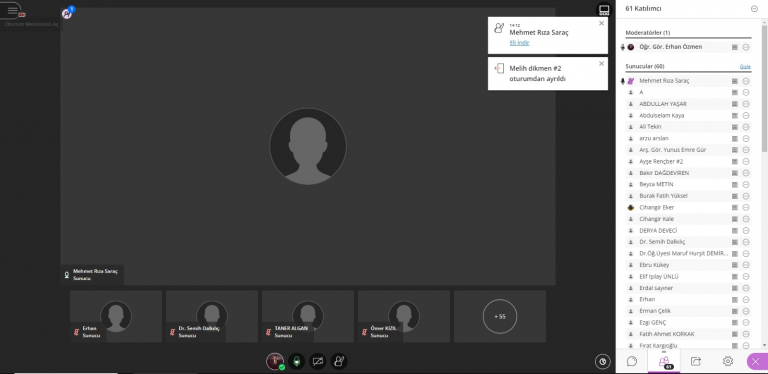Toggle the microphone audio button
The height and width of the screenshot is (374, 768).
[x=296, y=362]
